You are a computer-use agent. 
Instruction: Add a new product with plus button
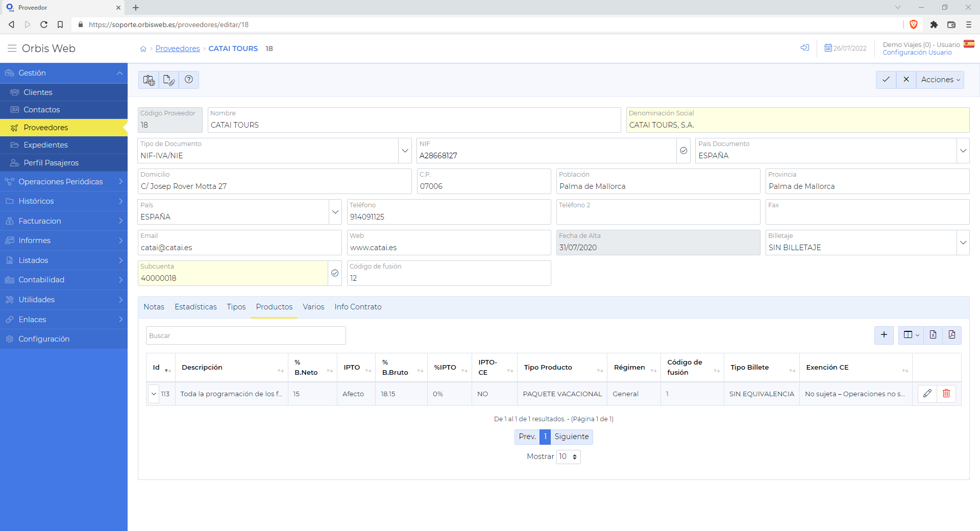click(x=884, y=335)
